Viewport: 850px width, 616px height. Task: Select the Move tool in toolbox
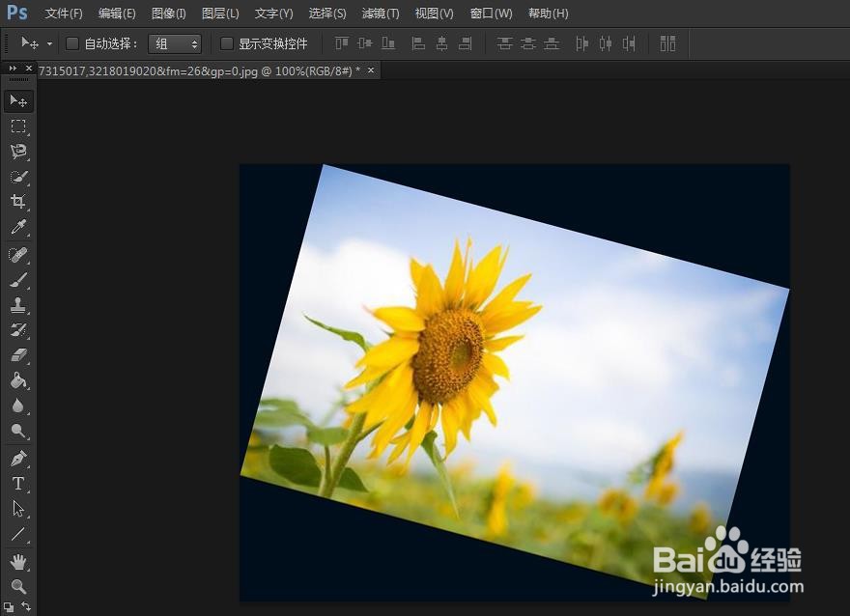click(x=18, y=101)
